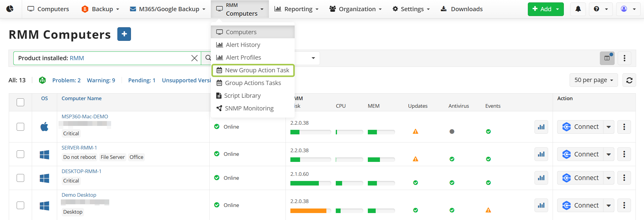This screenshot has width=644, height=220.
Task: Open statistics chart for MSP360-Mac-DEMO
Action: click(541, 127)
